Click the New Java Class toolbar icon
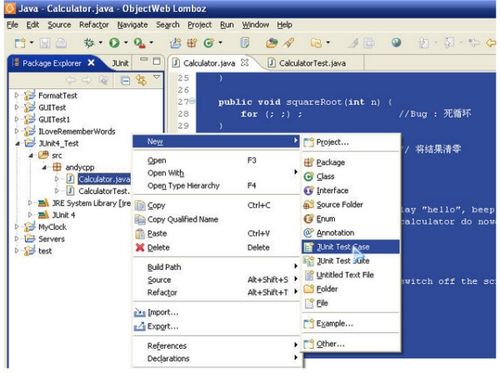The image size is (500, 373). (209, 43)
